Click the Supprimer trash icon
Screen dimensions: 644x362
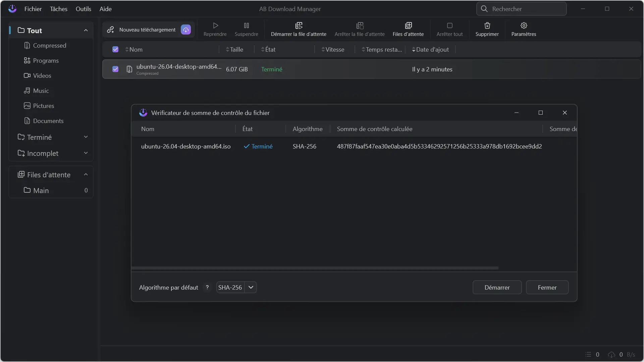coord(487,25)
